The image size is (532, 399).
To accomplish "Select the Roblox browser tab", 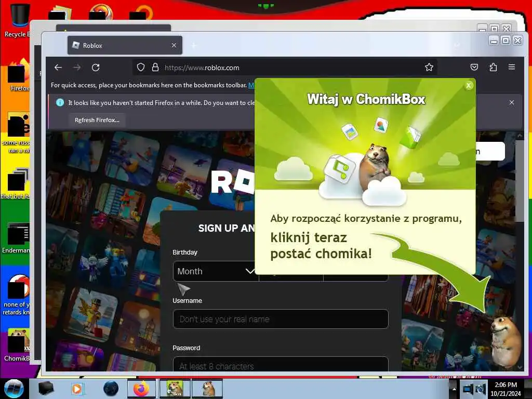I will 125,45.
